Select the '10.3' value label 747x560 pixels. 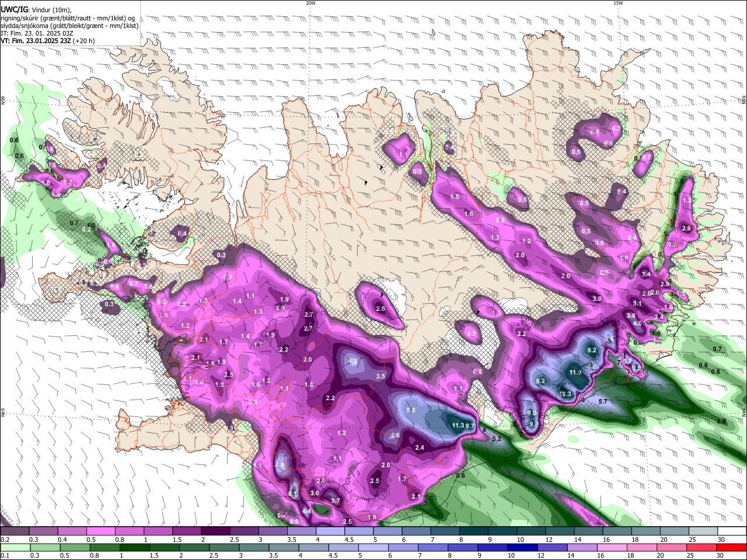(565, 394)
